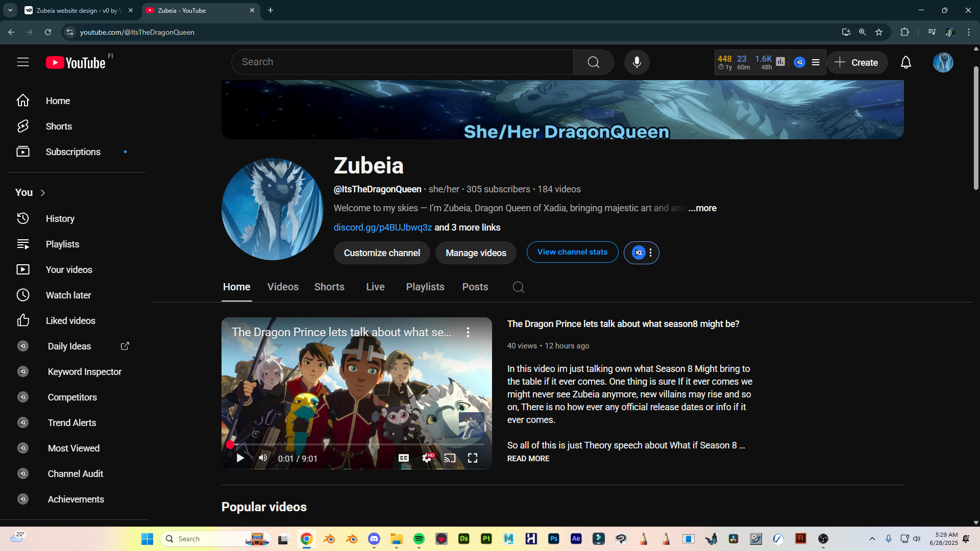This screenshot has height=551, width=980.
Task: Open Competitors in the sidebar
Action: (73, 397)
